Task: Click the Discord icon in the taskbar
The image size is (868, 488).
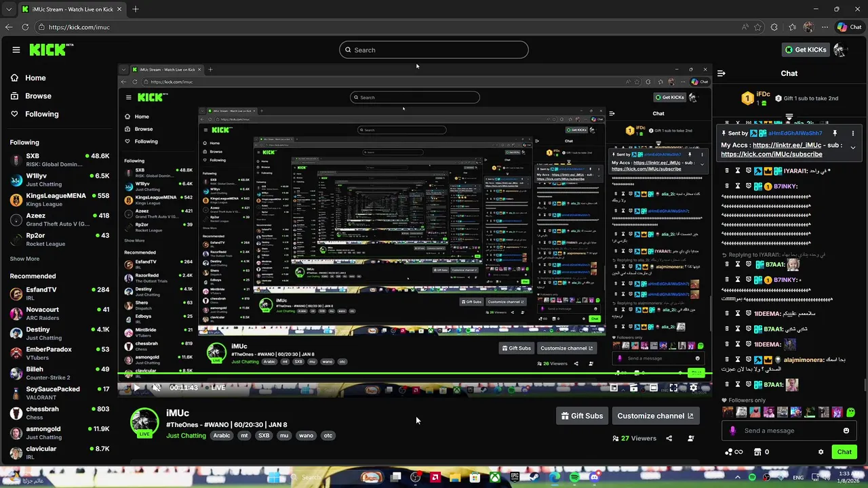Action: pos(594,477)
